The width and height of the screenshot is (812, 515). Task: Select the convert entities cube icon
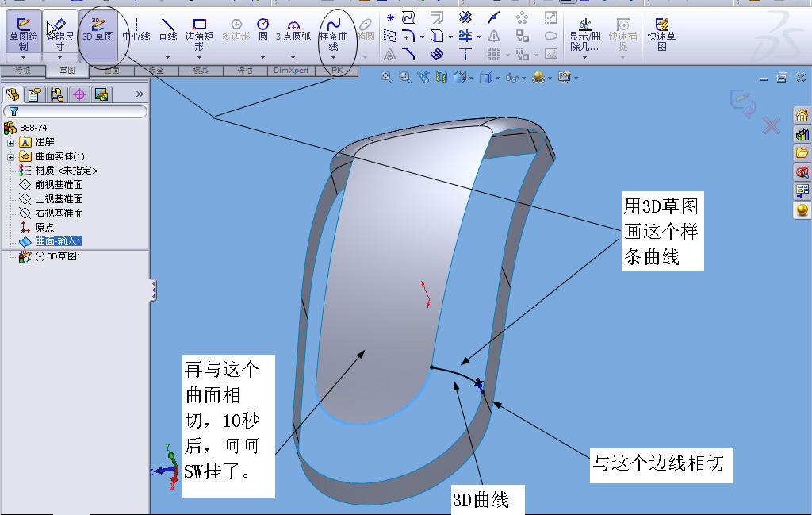(x=437, y=36)
